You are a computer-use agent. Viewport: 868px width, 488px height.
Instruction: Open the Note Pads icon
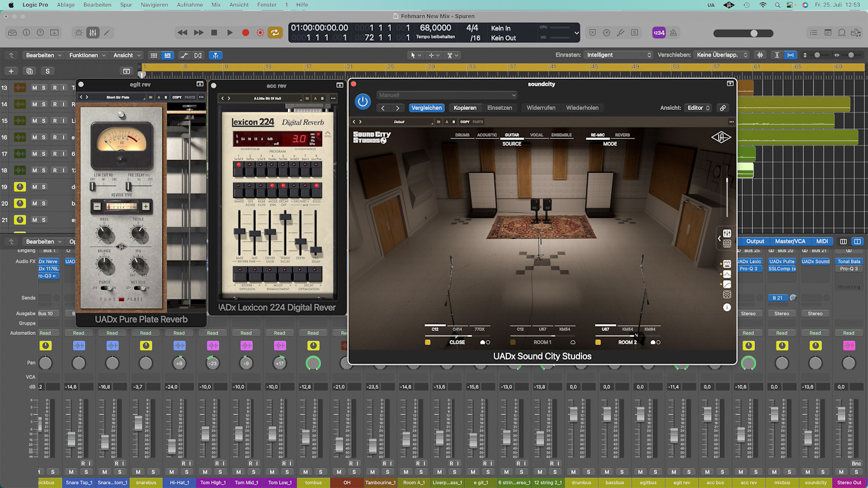click(x=828, y=32)
